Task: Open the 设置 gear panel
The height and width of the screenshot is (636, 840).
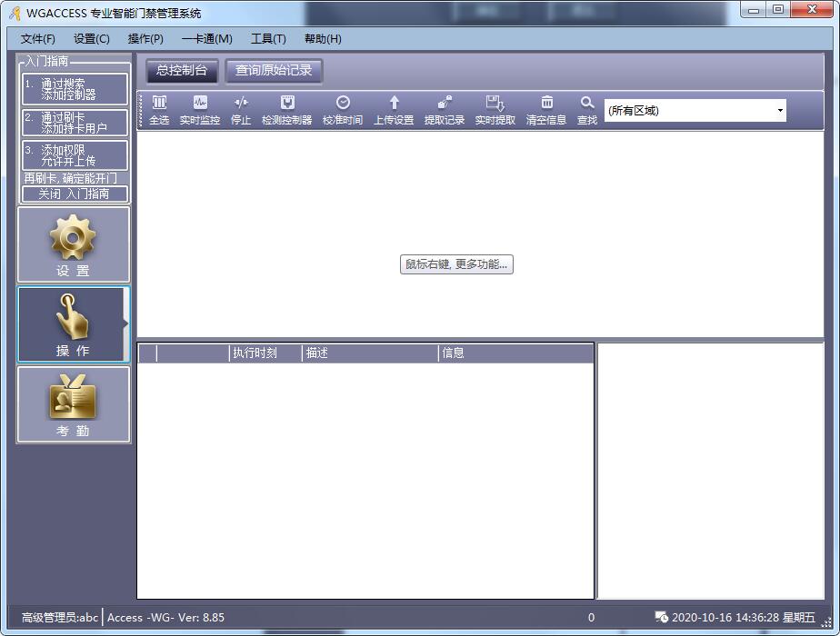Action: pyautogui.click(x=74, y=244)
